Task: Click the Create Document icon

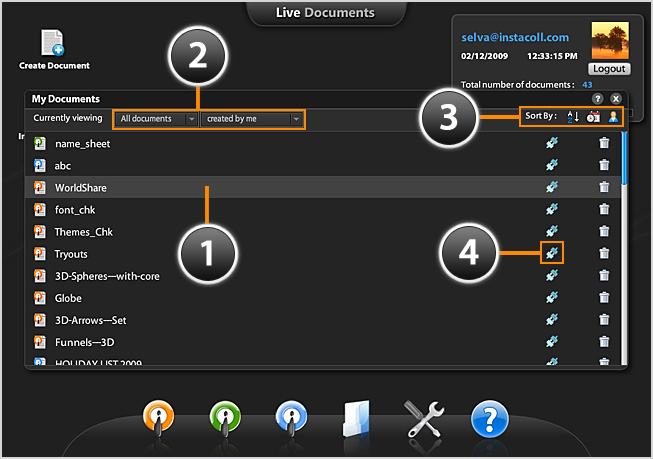Action: click(53, 42)
